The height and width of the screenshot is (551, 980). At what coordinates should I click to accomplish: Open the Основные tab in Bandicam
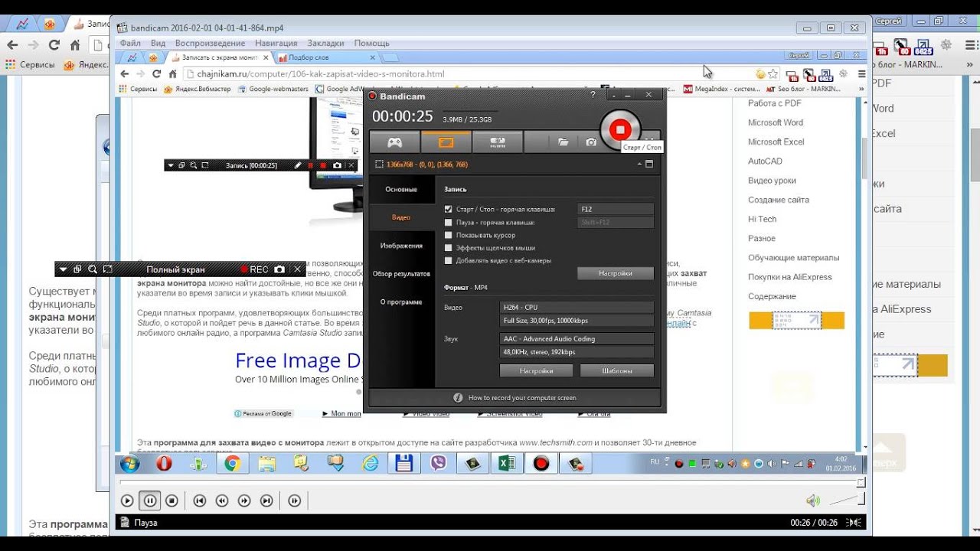click(x=401, y=189)
